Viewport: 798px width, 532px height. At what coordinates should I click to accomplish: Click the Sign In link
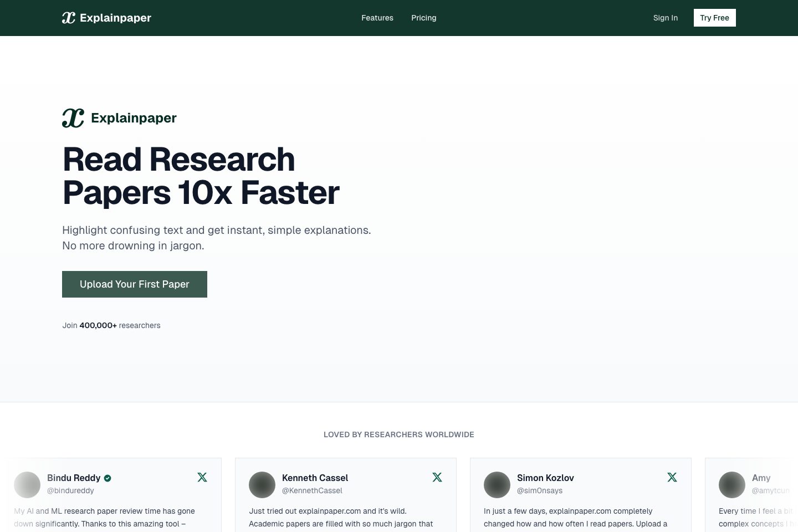pyautogui.click(x=666, y=18)
